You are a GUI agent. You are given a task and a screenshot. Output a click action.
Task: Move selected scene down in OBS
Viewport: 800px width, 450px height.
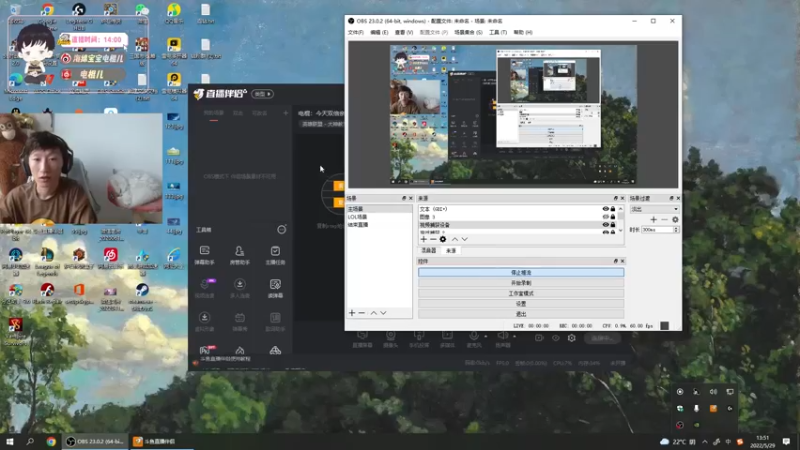(383, 313)
